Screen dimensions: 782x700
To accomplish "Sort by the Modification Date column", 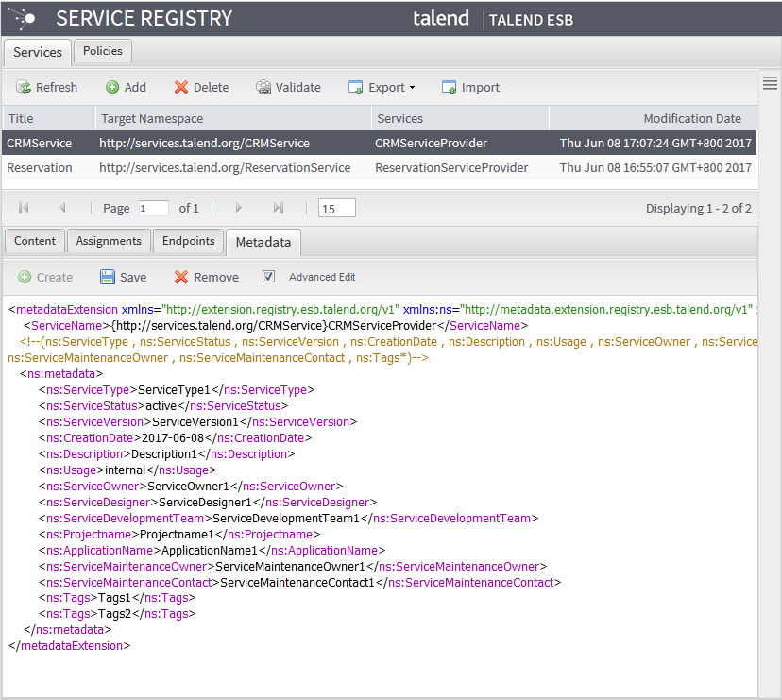I will (x=691, y=118).
